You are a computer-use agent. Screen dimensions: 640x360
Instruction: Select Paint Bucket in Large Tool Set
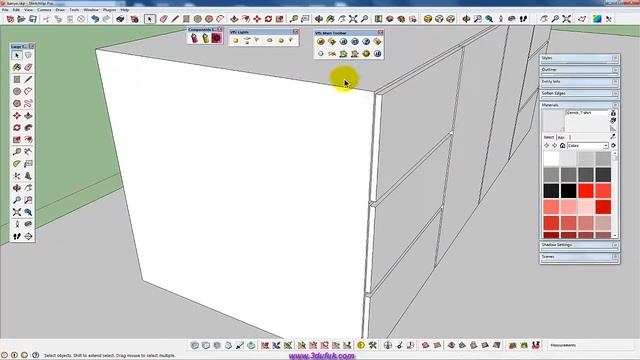[17, 67]
